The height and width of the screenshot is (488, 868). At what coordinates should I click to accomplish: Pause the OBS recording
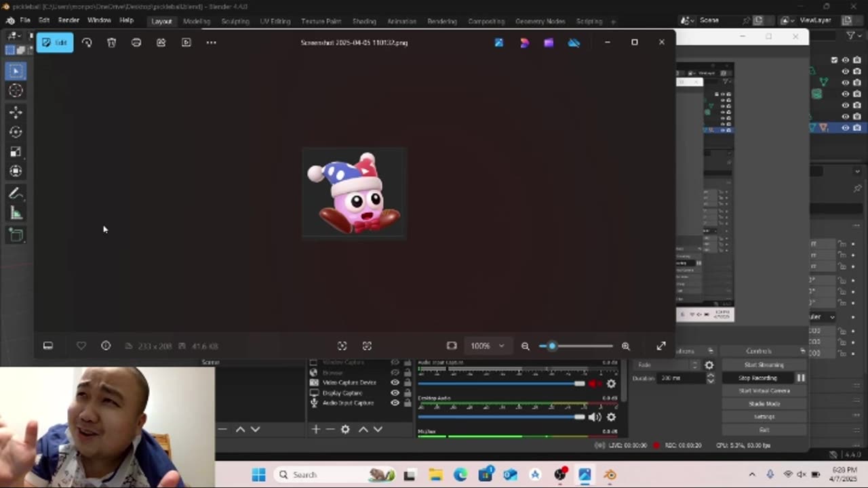(800, 378)
